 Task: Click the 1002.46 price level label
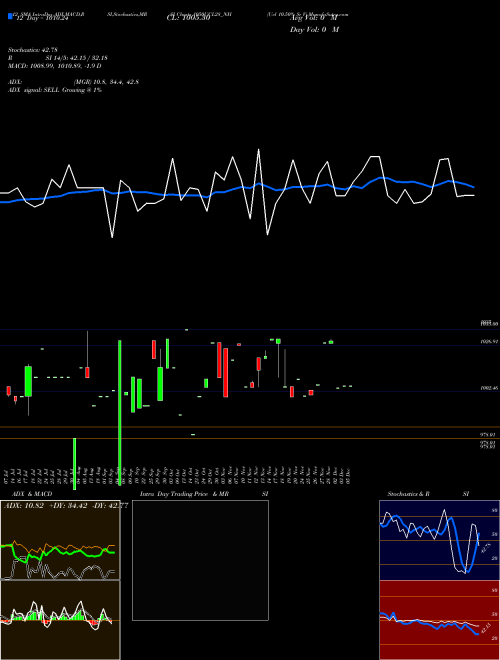tap(489, 388)
